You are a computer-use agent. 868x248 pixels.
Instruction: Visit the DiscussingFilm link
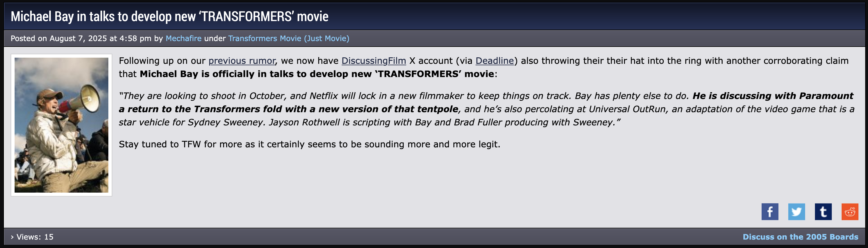(x=373, y=61)
